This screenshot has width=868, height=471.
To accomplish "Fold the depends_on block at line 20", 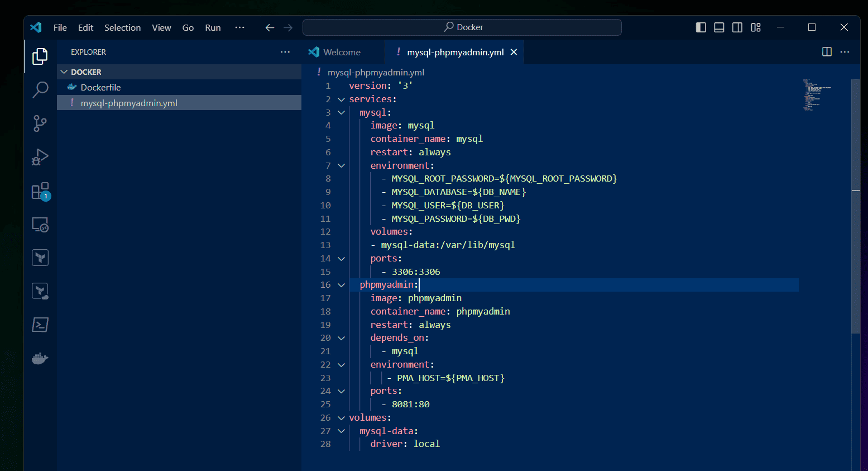I will click(x=341, y=338).
